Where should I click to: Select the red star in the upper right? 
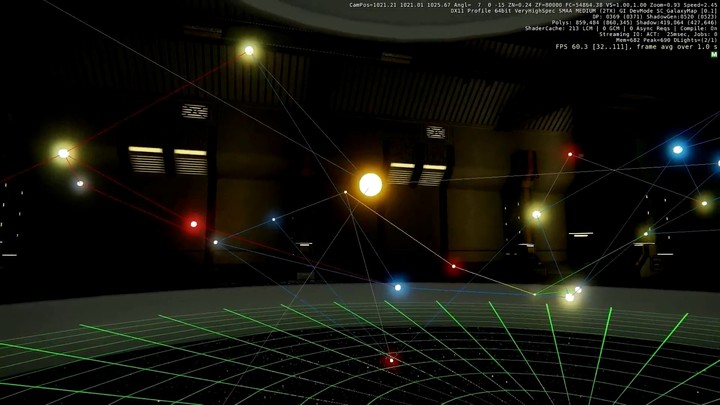[570, 154]
